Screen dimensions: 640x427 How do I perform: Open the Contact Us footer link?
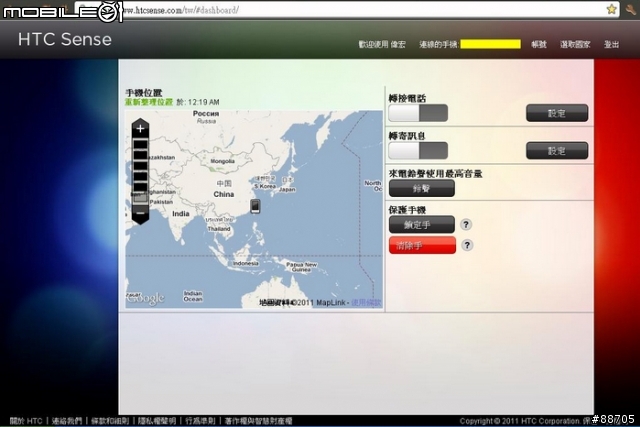pos(67,421)
